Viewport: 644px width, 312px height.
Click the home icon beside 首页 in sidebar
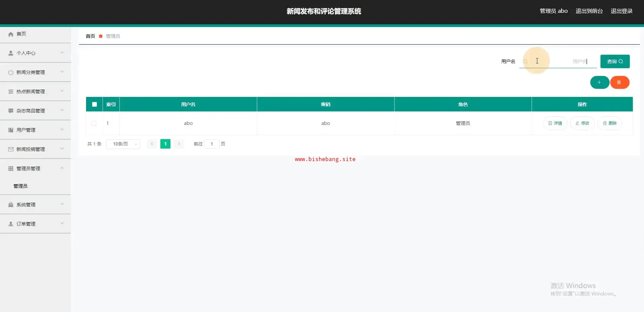tap(11, 34)
